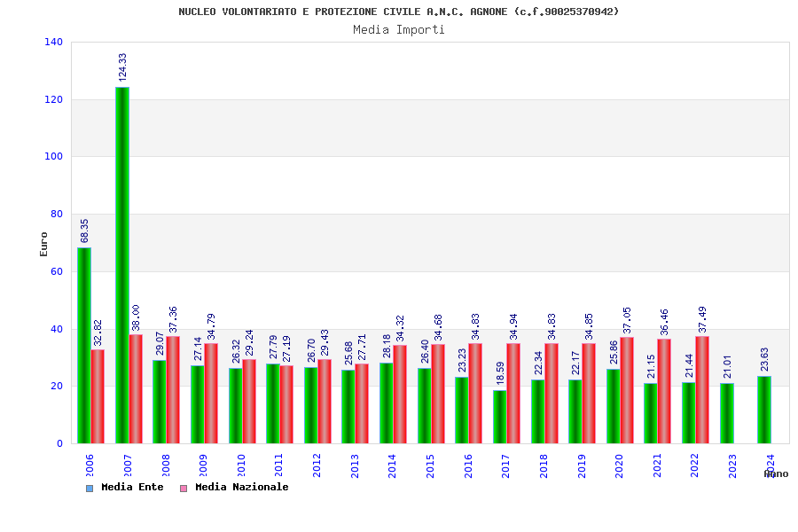798x532 pixels.
Task: Click the green 2014 bar labeled 28.18
Action: (387, 403)
